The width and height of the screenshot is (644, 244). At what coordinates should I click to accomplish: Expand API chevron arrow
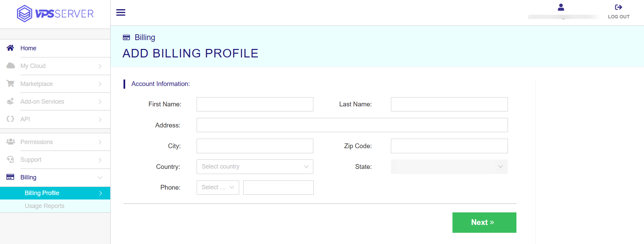pyautogui.click(x=100, y=120)
